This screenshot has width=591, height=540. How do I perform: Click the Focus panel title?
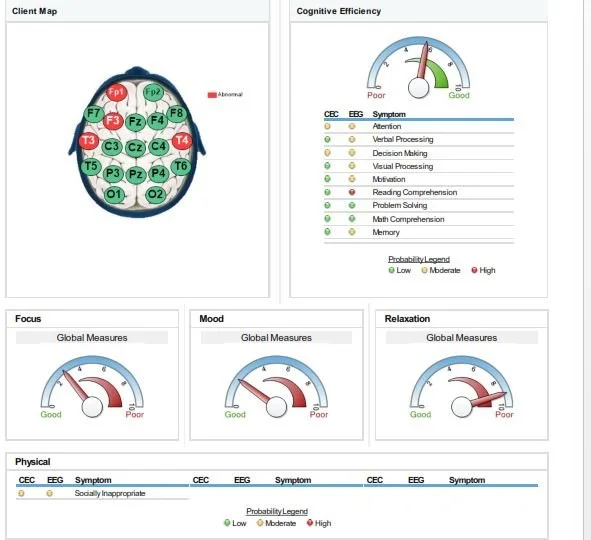click(x=28, y=319)
